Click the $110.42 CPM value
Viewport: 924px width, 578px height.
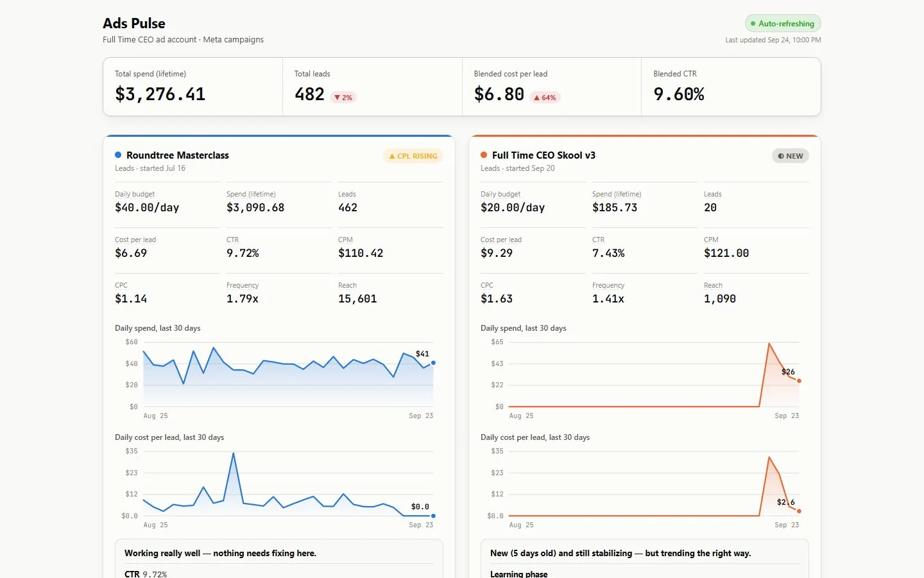coord(361,253)
